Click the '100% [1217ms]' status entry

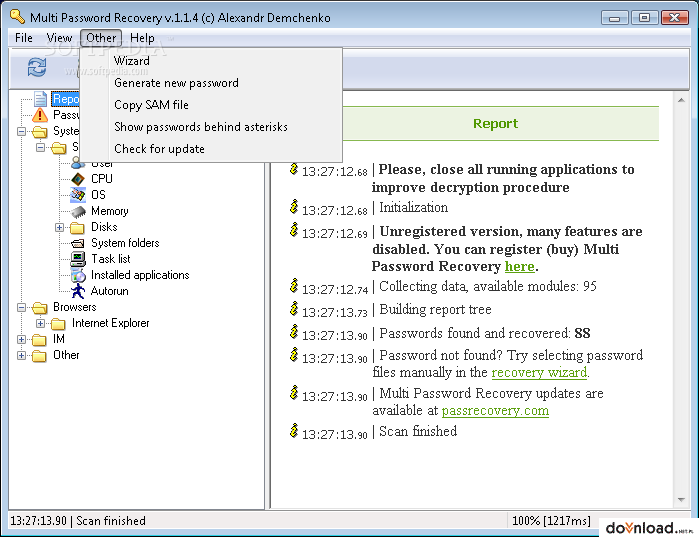[x=551, y=521]
